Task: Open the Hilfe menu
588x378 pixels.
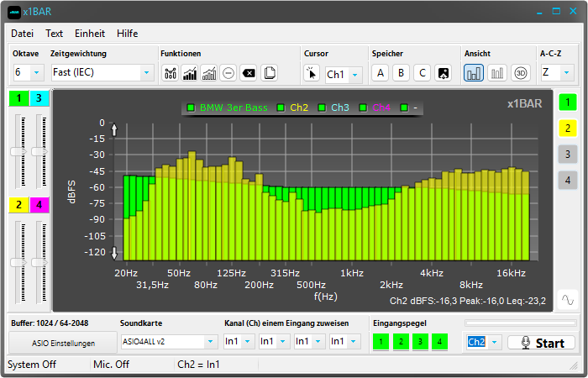Action: [x=128, y=34]
